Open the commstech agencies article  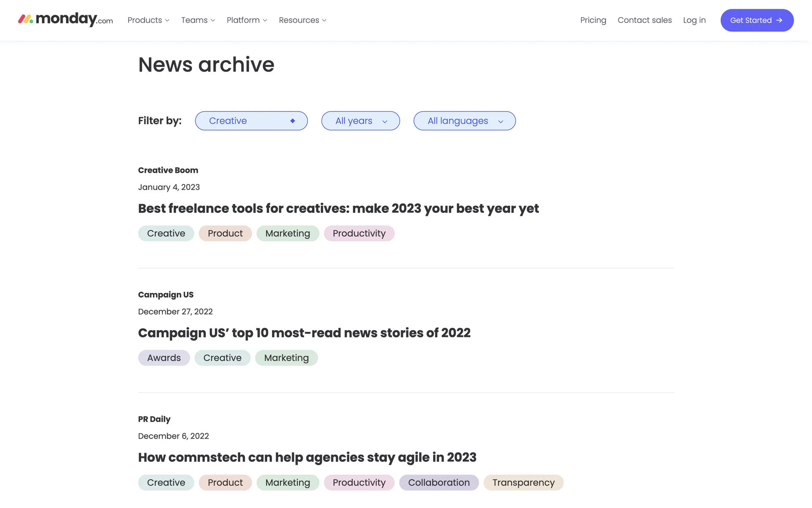click(307, 458)
